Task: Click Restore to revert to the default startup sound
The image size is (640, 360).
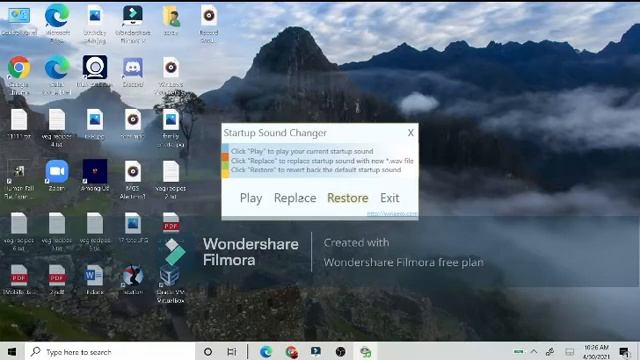Action: click(347, 198)
